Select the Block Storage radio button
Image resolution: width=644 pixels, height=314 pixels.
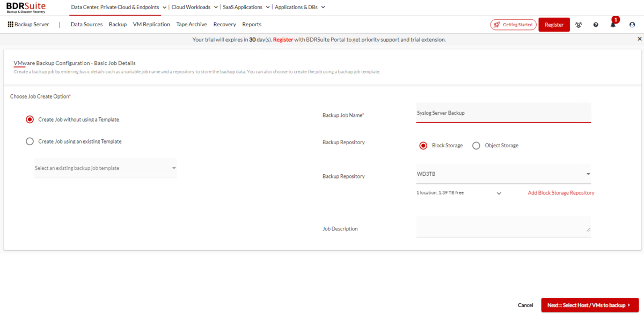click(x=423, y=145)
